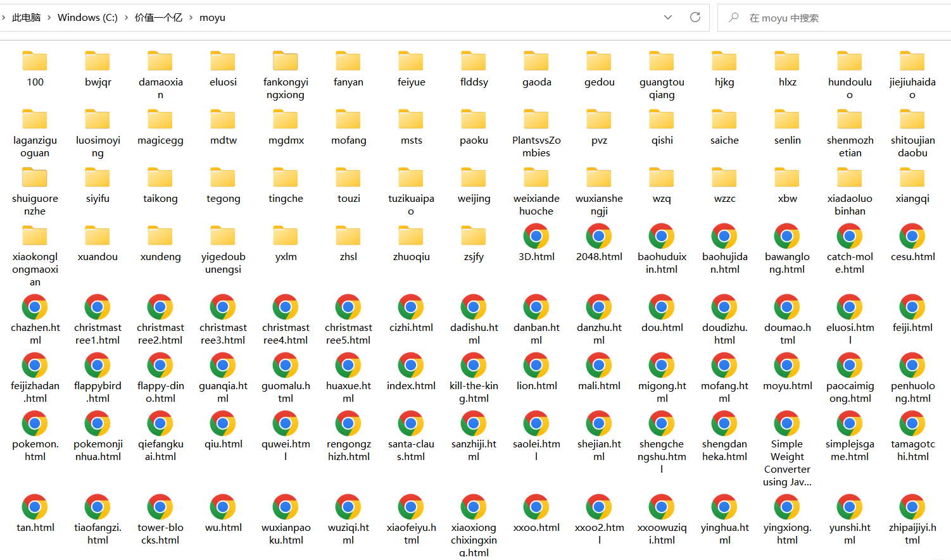
Task: Go to Windows (C:) in the breadcrumb
Action: point(87,18)
